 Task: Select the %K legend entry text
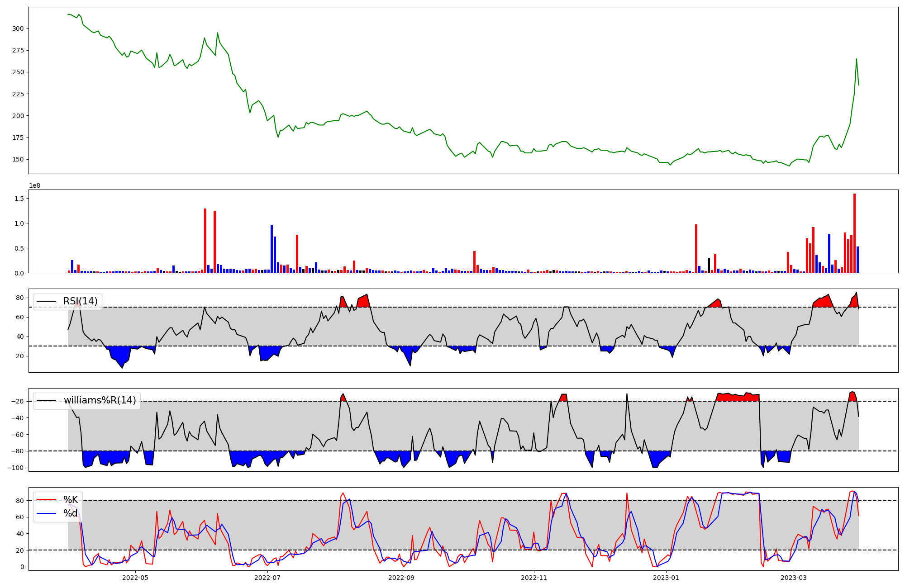[x=71, y=500]
